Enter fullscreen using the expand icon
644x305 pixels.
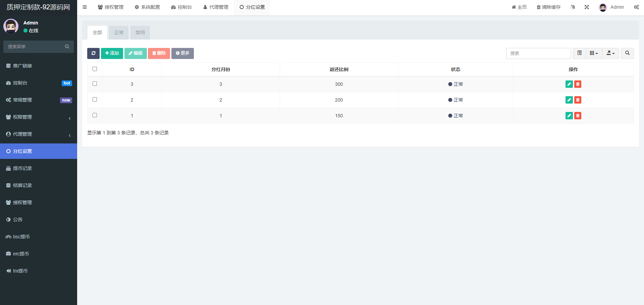[587, 7]
